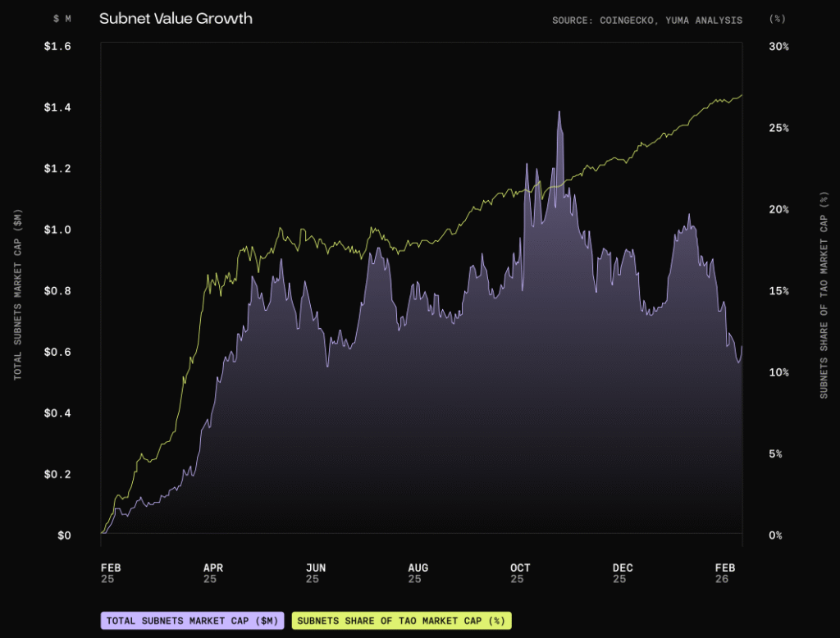Screen dimensions: 840x638
Task: Click the 30% right axis tick label
Action: [778, 47]
